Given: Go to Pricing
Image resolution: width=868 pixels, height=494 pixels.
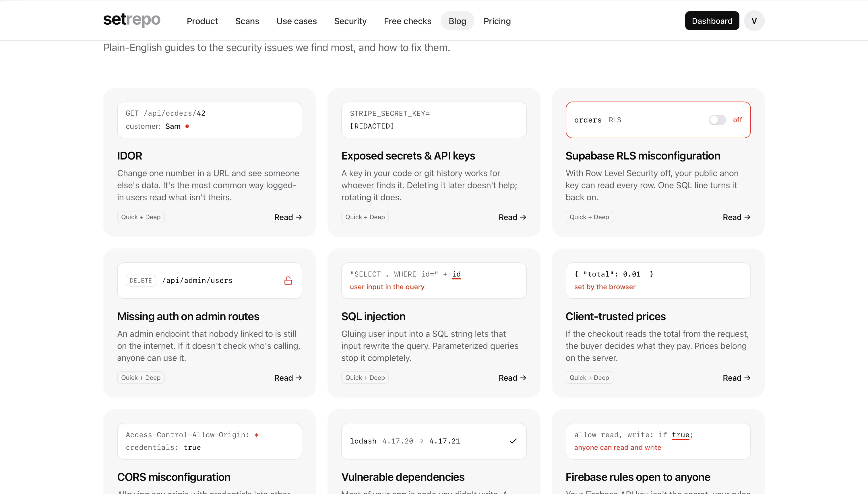Looking at the screenshot, I should click(497, 21).
